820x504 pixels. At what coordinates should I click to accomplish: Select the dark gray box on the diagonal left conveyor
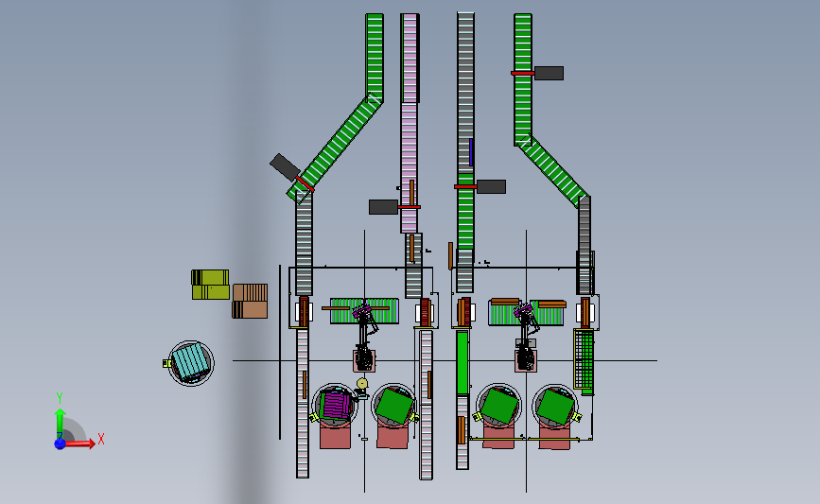285,167
